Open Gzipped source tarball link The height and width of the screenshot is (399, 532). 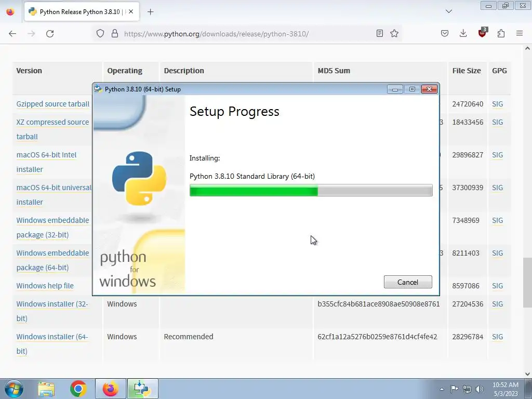(x=53, y=104)
